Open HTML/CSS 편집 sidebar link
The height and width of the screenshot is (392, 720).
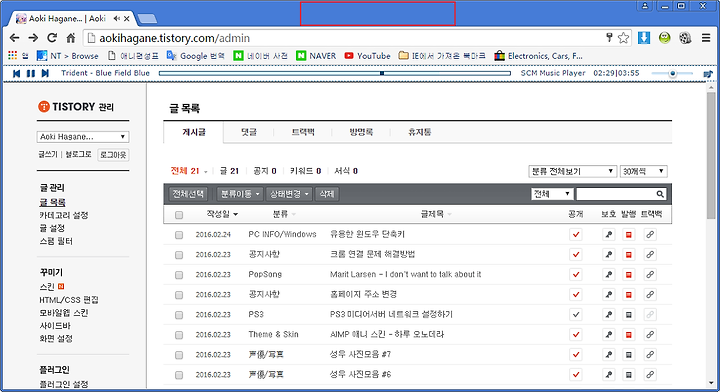(69, 300)
